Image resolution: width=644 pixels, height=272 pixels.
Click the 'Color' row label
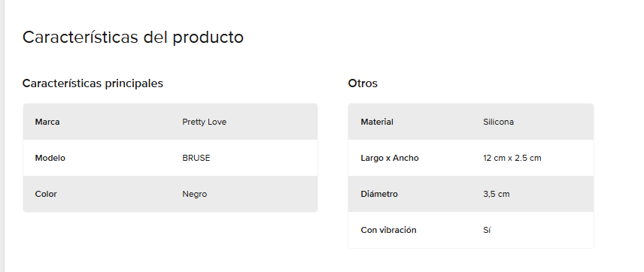[46, 194]
